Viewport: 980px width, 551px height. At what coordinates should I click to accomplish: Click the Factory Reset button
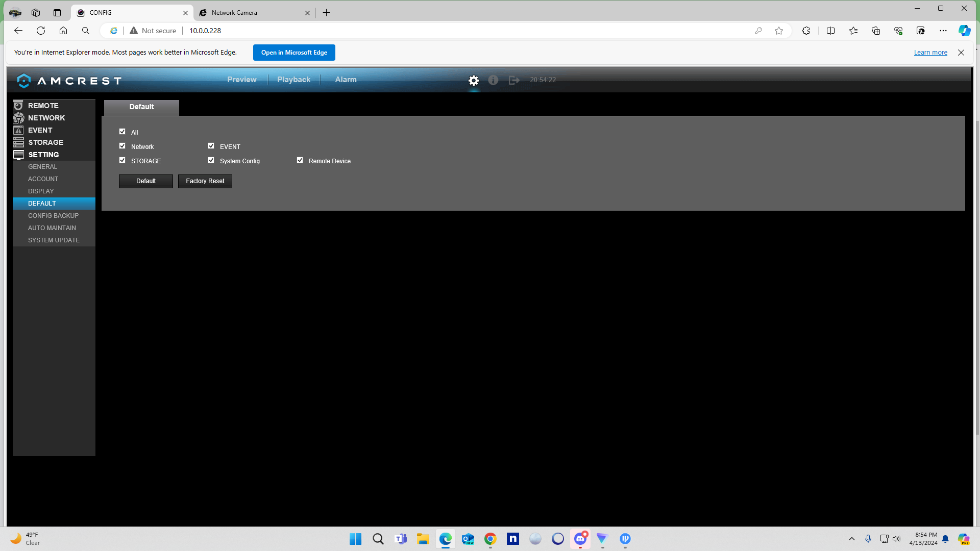tap(205, 181)
